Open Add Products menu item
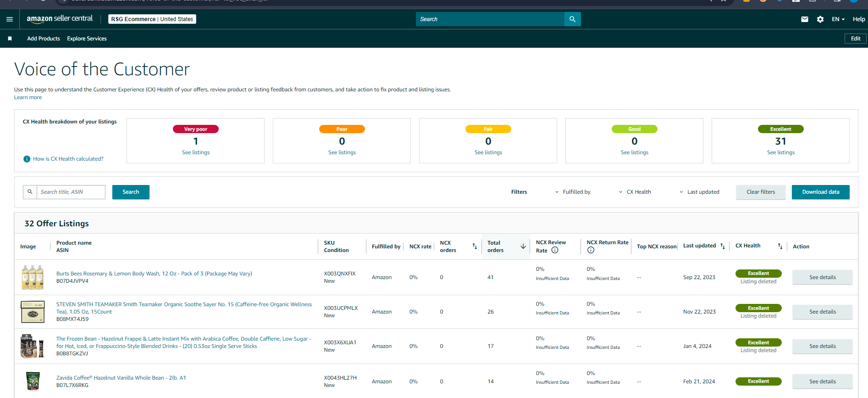The height and width of the screenshot is (398, 868). click(44, 39)
